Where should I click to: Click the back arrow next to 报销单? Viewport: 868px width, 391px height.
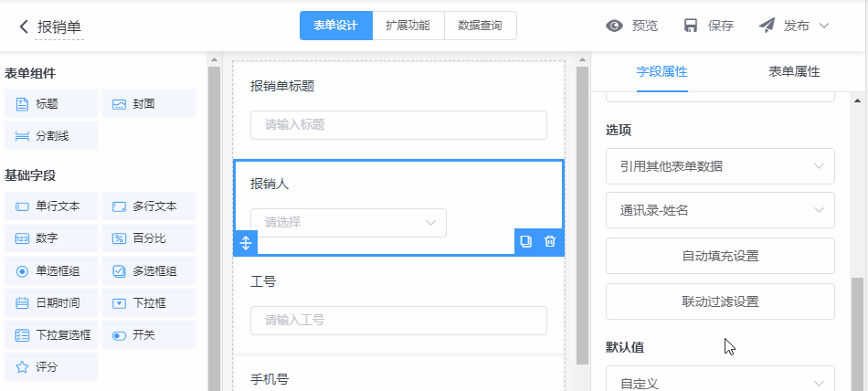[x=24, y=26]
